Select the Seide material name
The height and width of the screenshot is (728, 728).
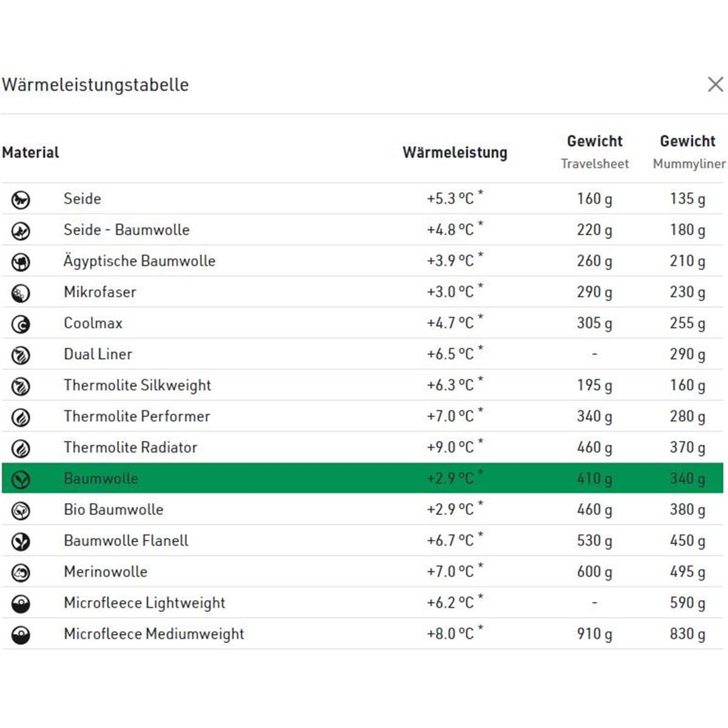click(x=83, y=198)
